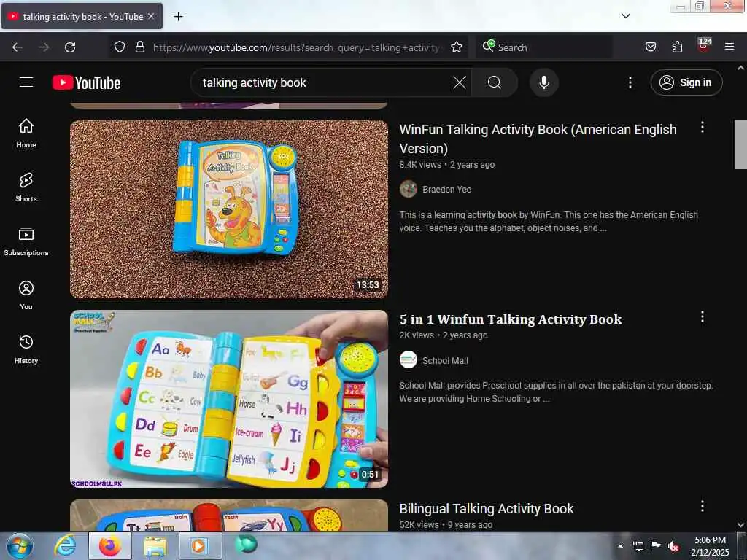This screenshot has height=560, width=747.
Task: Go to Home in sidebar
Action: point(26,133)
